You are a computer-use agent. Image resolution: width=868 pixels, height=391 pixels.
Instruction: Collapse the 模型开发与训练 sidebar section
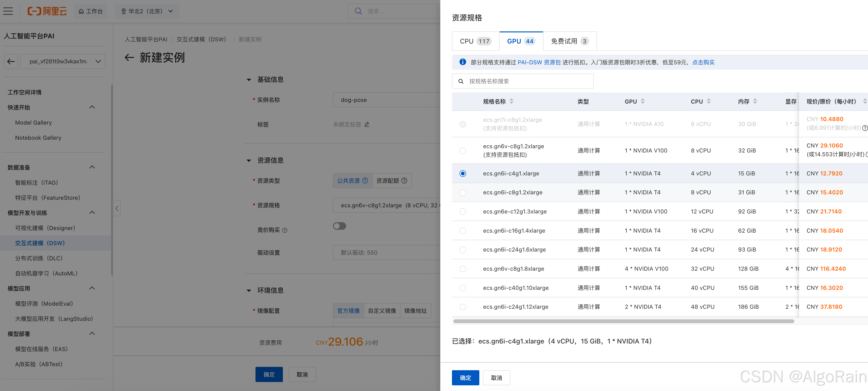tap(92, 213)
